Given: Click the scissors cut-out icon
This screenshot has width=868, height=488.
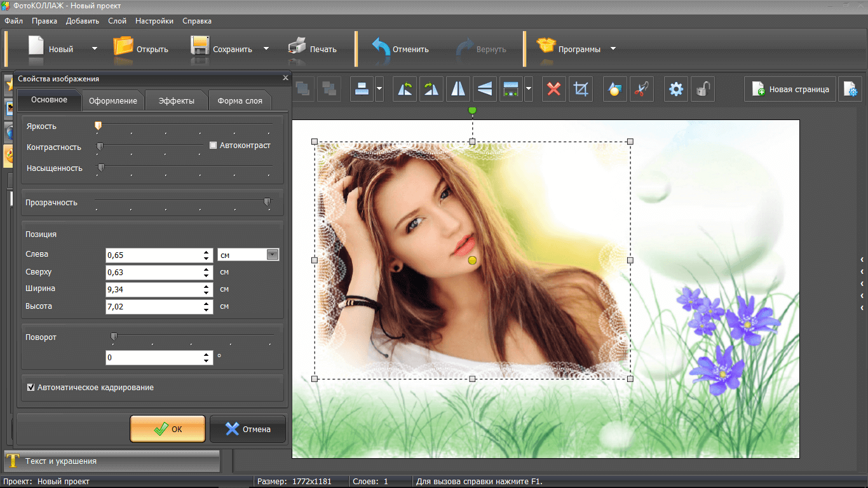Looking at the screenshot, I should pos(641,90).
